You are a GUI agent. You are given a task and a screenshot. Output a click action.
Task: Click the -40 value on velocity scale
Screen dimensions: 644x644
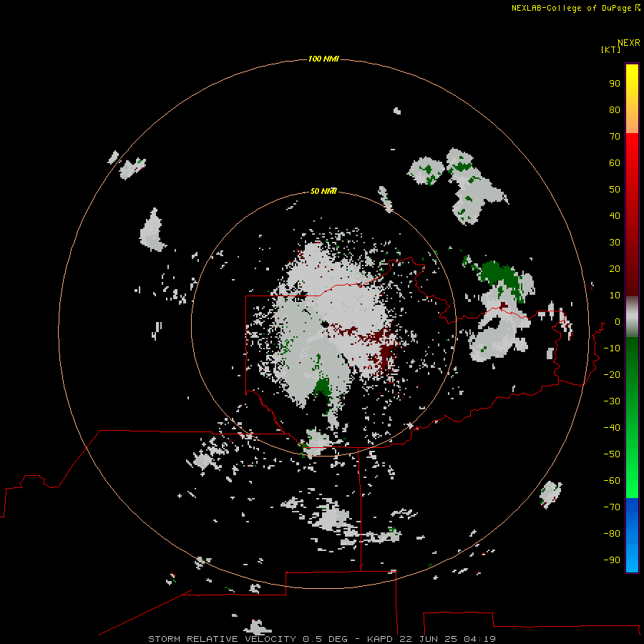coord(612,428)
